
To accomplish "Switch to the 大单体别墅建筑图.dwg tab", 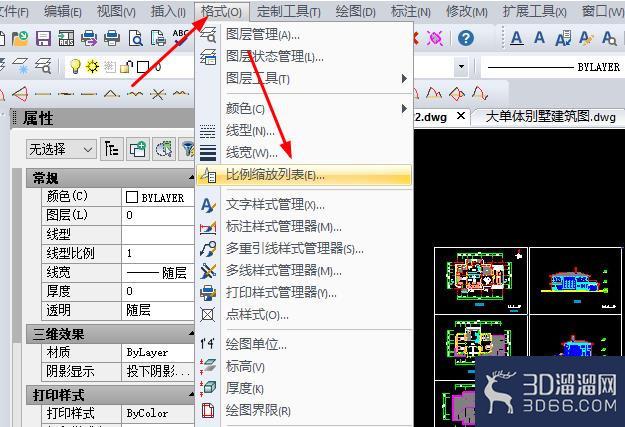I will pyautogui.click(x=550, y=117).
